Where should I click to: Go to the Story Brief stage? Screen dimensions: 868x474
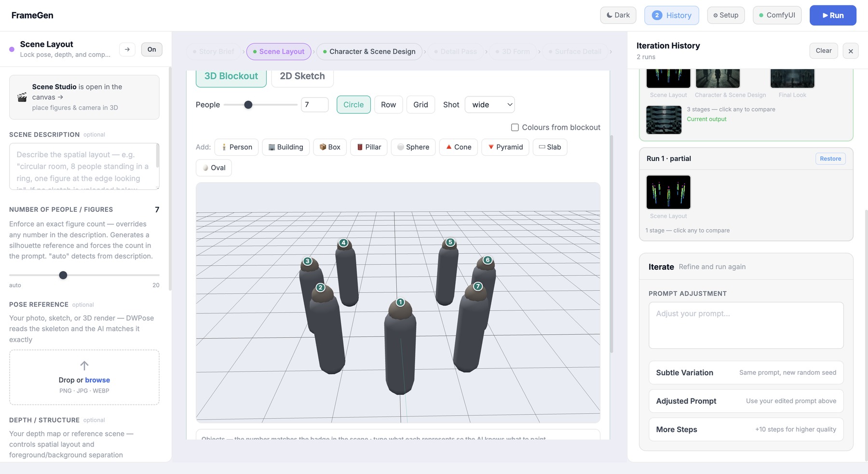click(213, 52)
